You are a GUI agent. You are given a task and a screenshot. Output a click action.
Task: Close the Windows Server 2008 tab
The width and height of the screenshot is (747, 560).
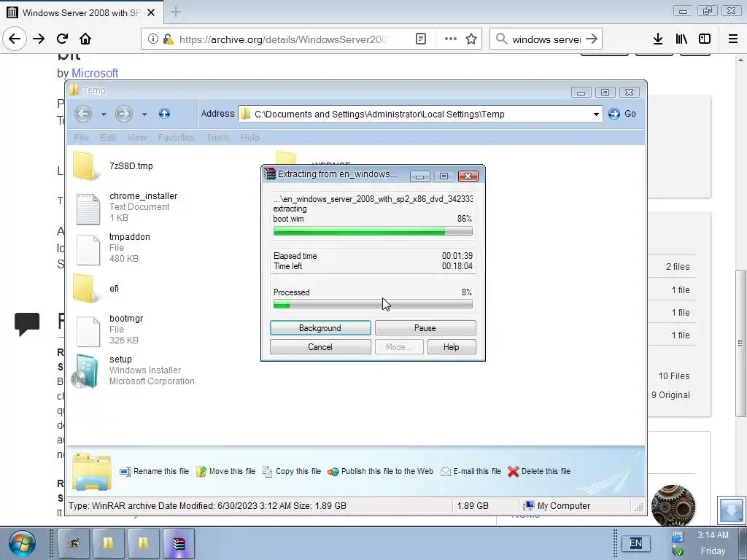point(151,12)
